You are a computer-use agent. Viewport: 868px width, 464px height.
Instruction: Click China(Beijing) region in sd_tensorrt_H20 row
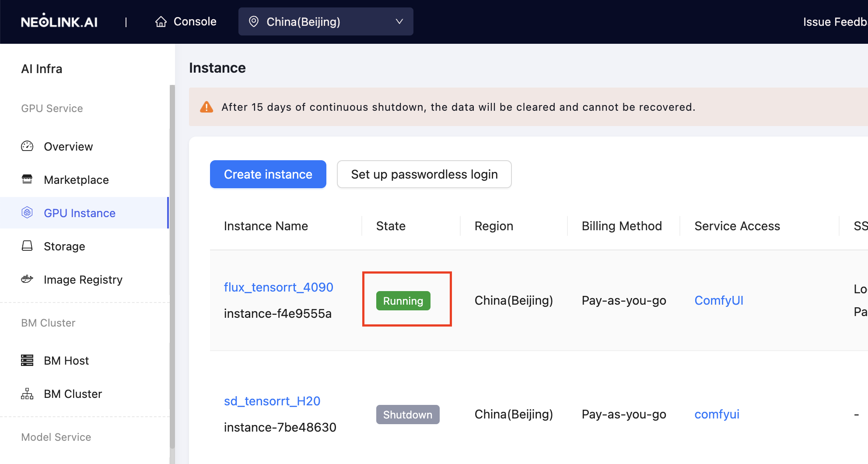coord(514,414)
